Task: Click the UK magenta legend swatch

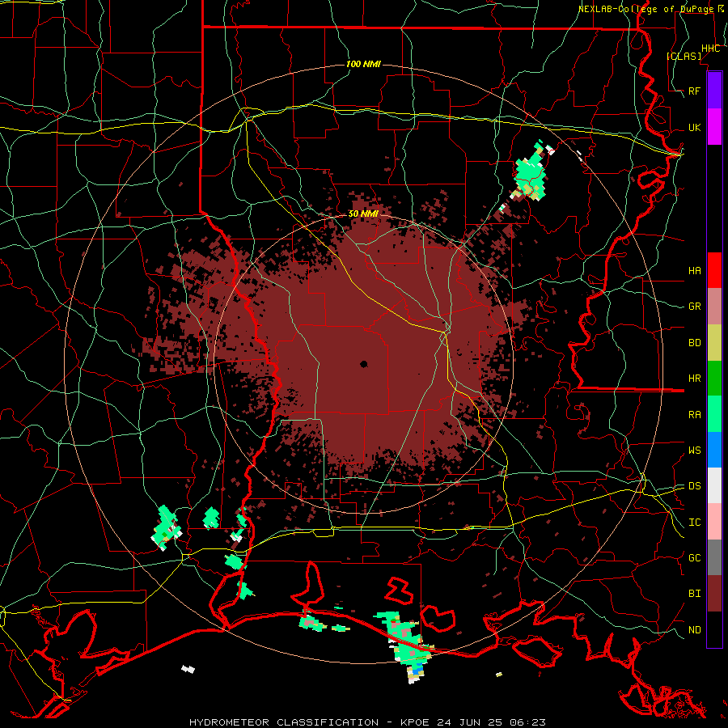Action: point(714,127)
